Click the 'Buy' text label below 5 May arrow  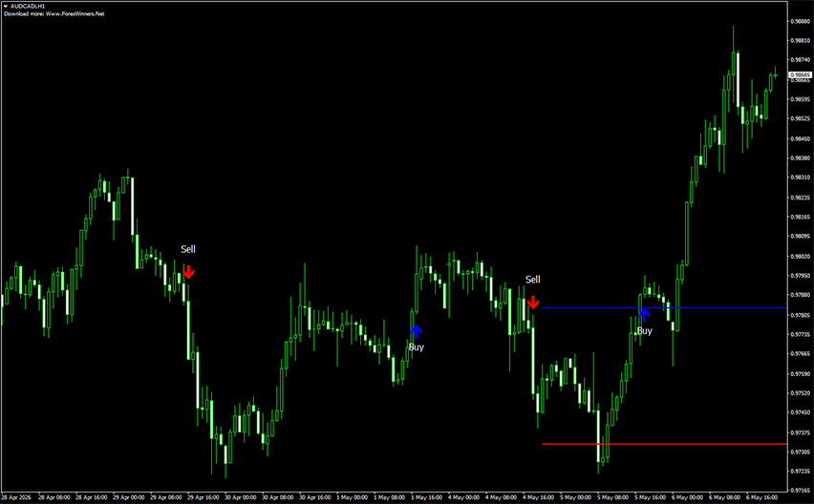(x=644, y=331)
